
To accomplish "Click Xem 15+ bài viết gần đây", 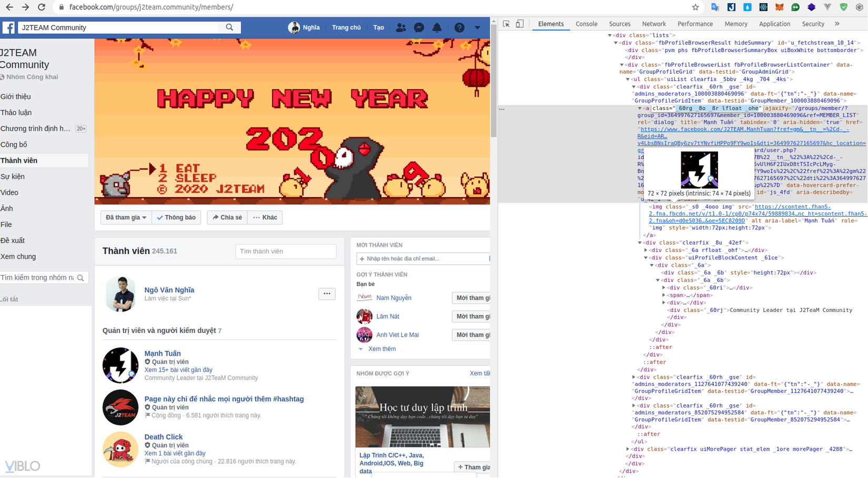I will click(x=178, y=370).
